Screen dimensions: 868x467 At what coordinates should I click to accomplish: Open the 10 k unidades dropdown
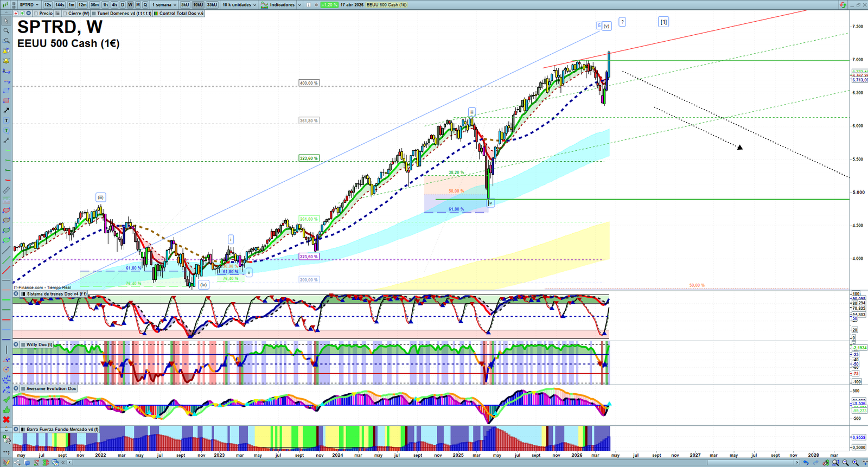(239, 5)
